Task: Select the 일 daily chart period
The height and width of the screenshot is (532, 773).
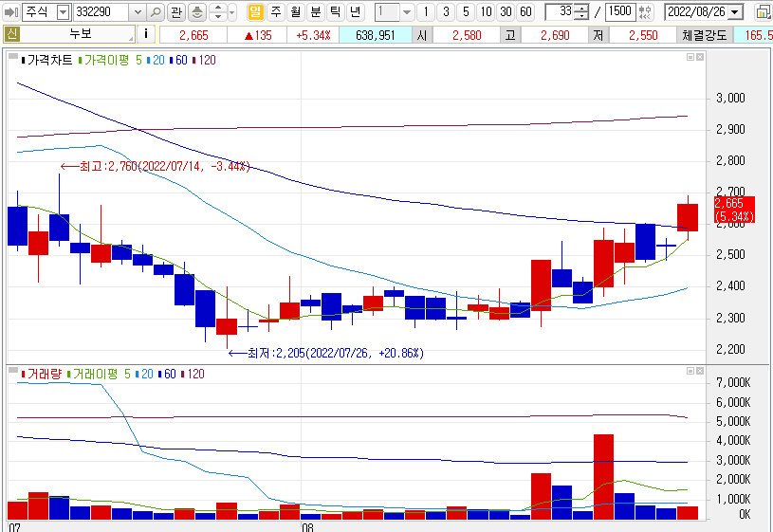Action: click(x=255, y=11)
